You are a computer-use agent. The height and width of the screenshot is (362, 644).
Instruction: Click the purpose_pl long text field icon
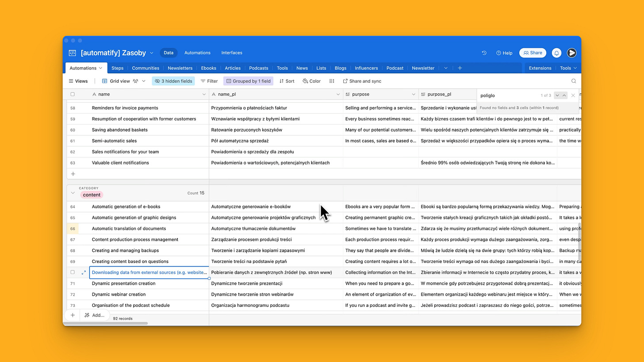point(423,94)
